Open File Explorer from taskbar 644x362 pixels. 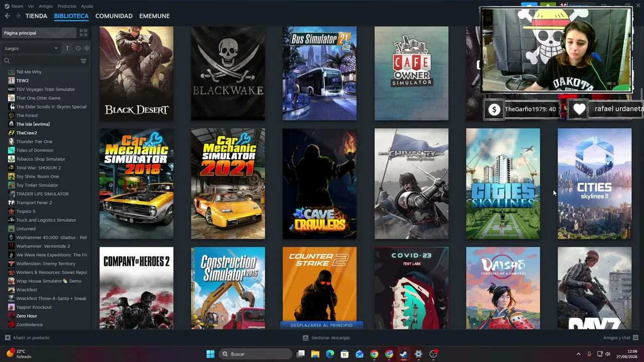pyautogui.click(x=315, y=354)
